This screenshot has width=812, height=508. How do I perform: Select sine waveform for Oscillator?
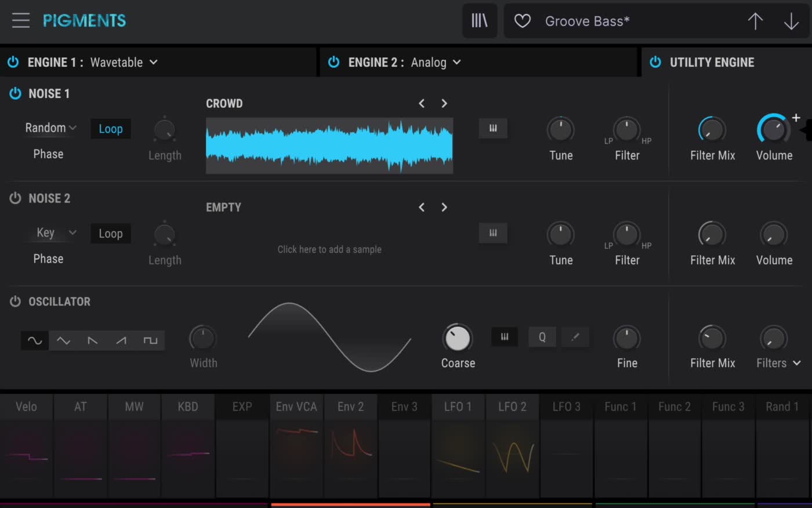(35, 340)
